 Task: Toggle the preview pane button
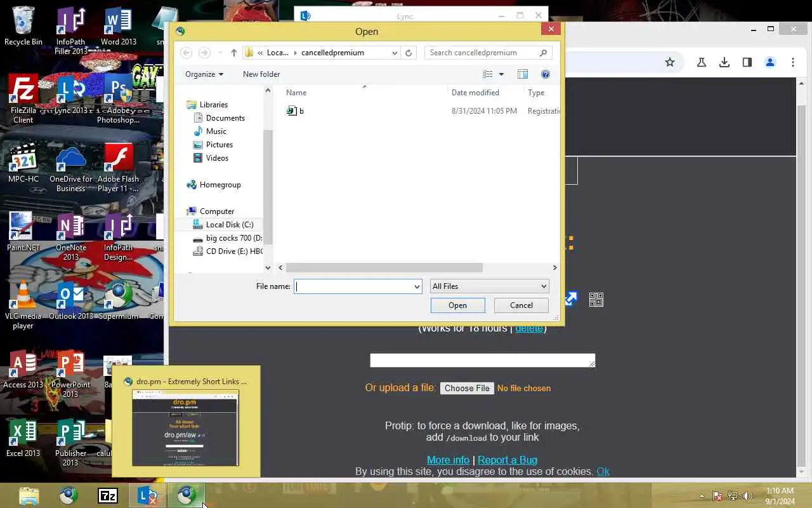[x=523, y=74]
